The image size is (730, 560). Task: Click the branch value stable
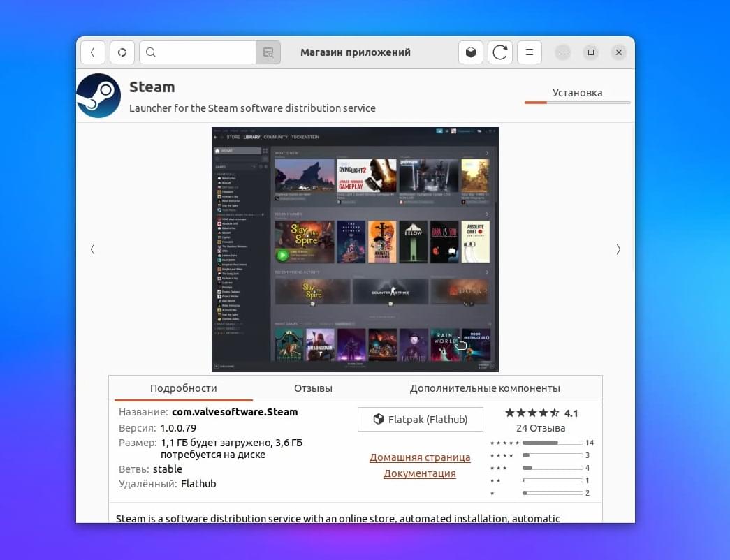tap(168, 469)
